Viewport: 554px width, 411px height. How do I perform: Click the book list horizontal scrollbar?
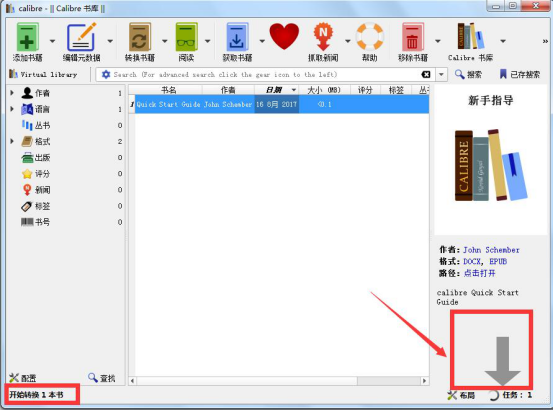[x=279, y=381]
